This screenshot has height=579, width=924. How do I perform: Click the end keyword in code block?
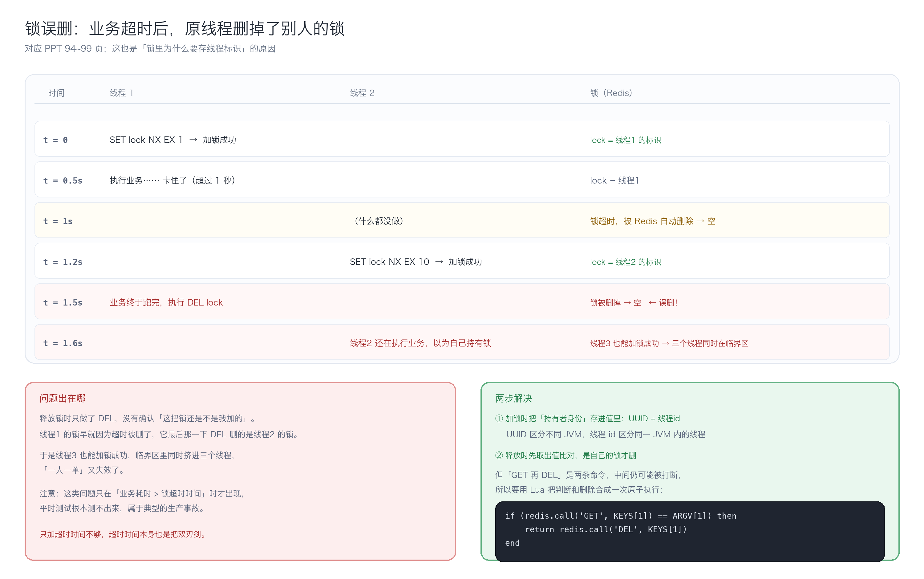(x=512, y=543)
